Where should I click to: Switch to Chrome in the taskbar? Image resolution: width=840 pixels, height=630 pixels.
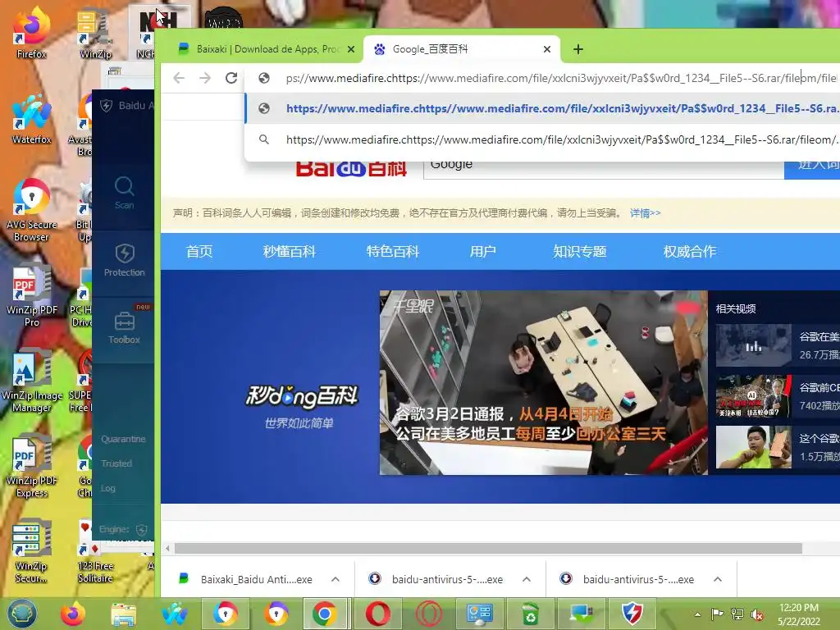coord(325,614)
